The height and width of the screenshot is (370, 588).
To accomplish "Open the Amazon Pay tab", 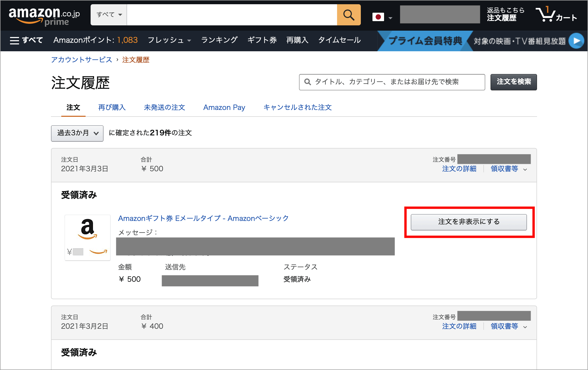I will (x=224, y=108).
